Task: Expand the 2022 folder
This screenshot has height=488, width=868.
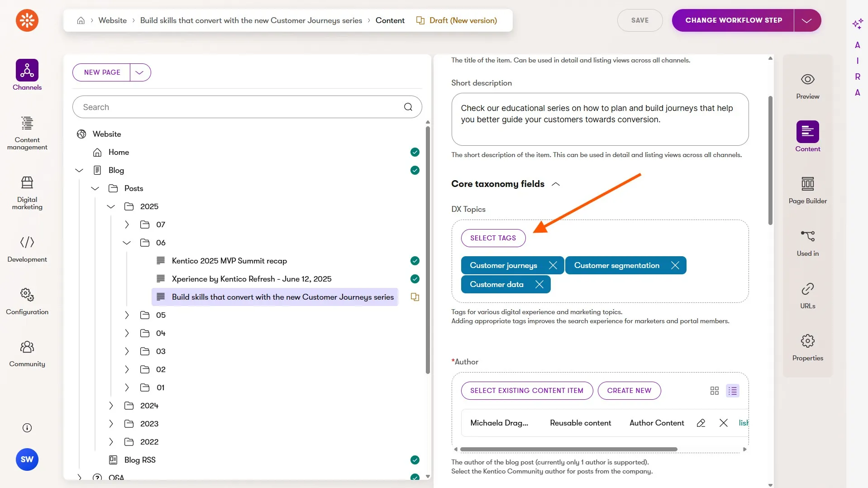Action: tap(111, 442)
